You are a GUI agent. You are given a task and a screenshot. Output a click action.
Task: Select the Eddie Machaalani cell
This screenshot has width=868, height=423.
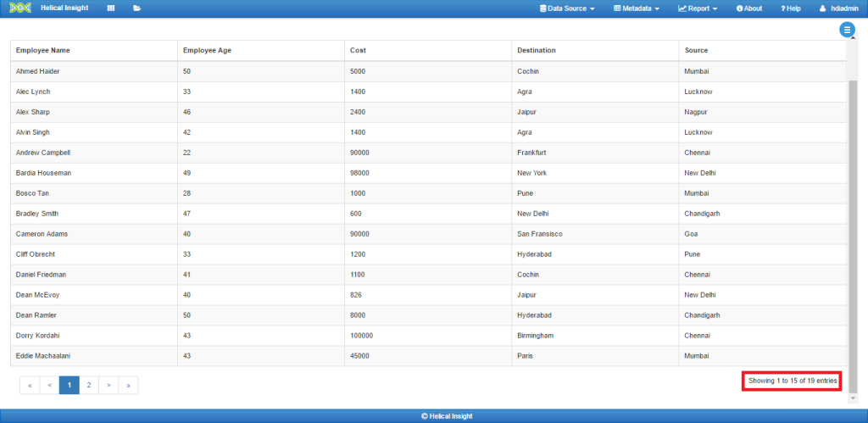point(94,356)
